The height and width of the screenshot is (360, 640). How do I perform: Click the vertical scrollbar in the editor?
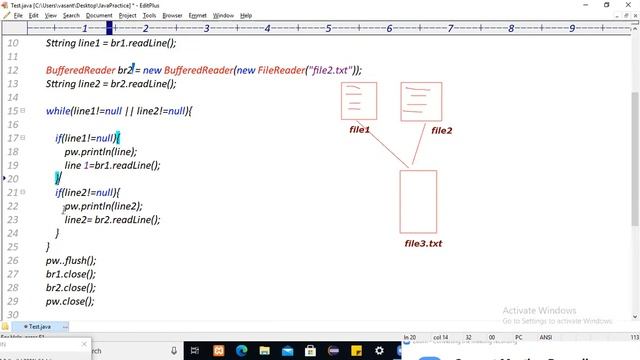(635, 159)
